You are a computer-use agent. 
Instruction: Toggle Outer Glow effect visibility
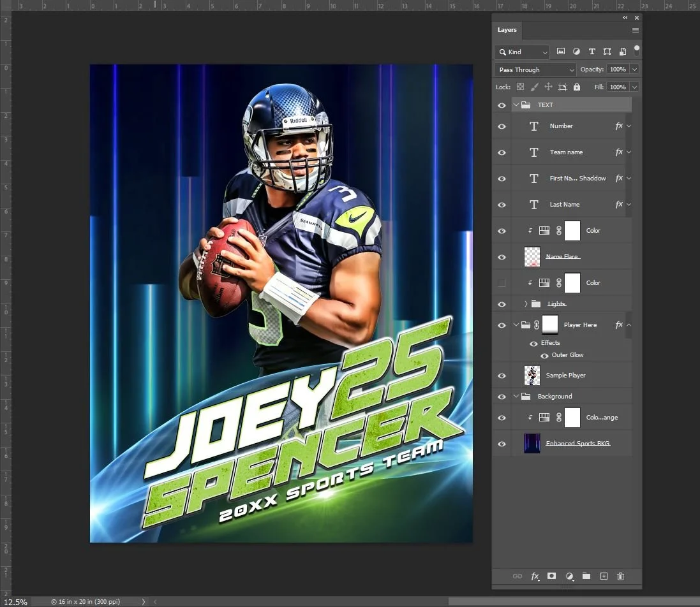click(544, 355)
